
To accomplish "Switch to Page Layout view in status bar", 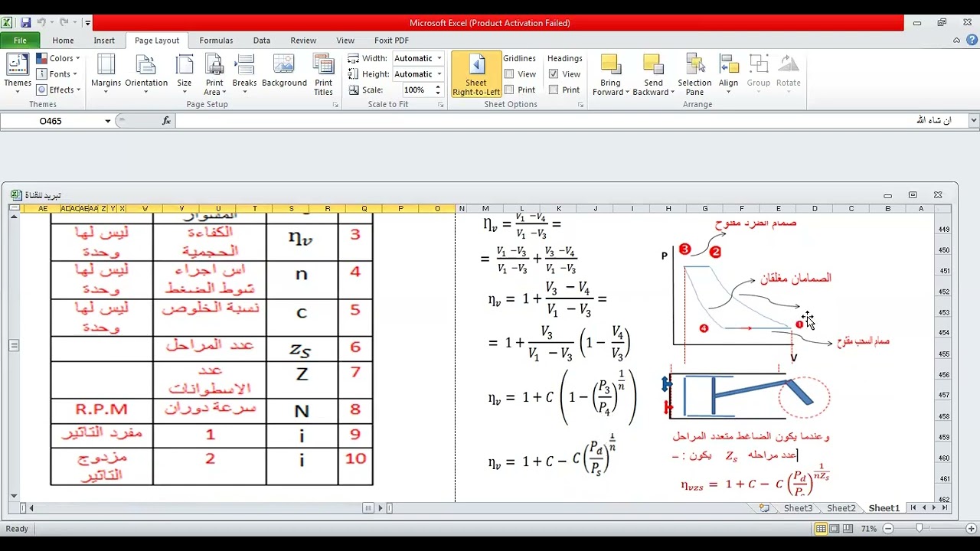I will pyautogui.click(x=835, y=529).
